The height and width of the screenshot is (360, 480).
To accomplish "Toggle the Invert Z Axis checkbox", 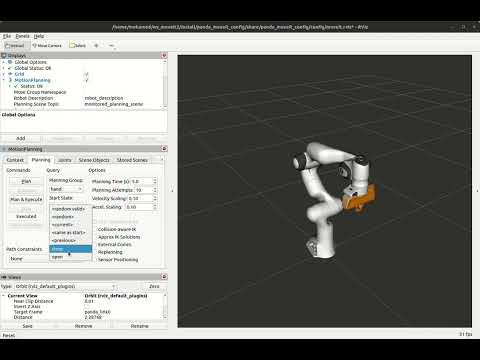I will [x=86, y=306].
